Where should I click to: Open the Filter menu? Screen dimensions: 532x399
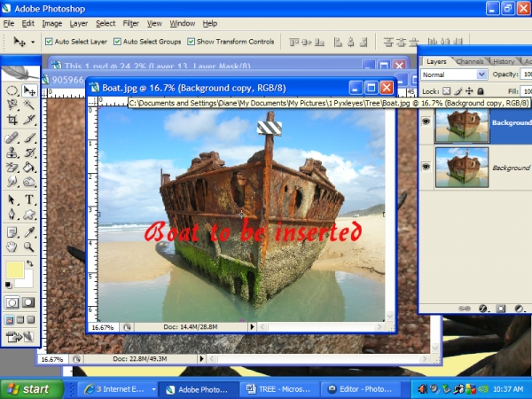[x=131, y=23]
